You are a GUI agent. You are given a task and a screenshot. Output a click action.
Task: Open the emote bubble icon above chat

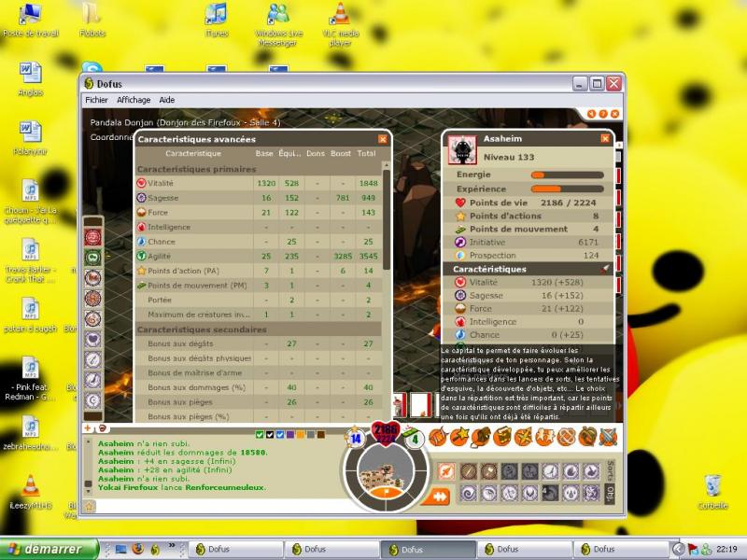click(x=102, y=428)
